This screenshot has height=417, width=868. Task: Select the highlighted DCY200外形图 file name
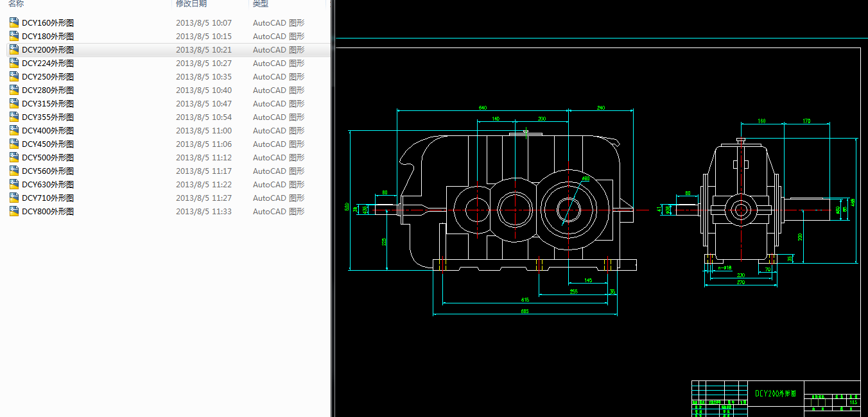tap(48, 49)
